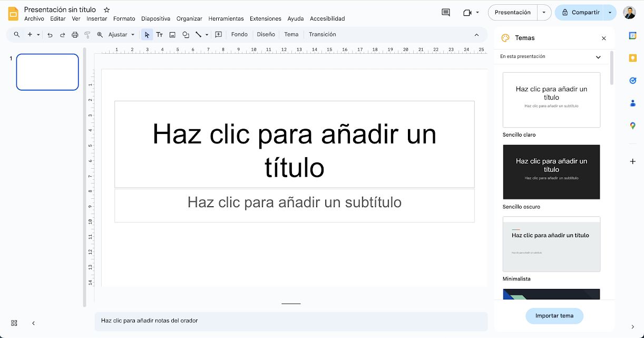Click the insert image icon
Image resolution: width=644 pixels, height=338 pixels.
click(x=172, y=35)
